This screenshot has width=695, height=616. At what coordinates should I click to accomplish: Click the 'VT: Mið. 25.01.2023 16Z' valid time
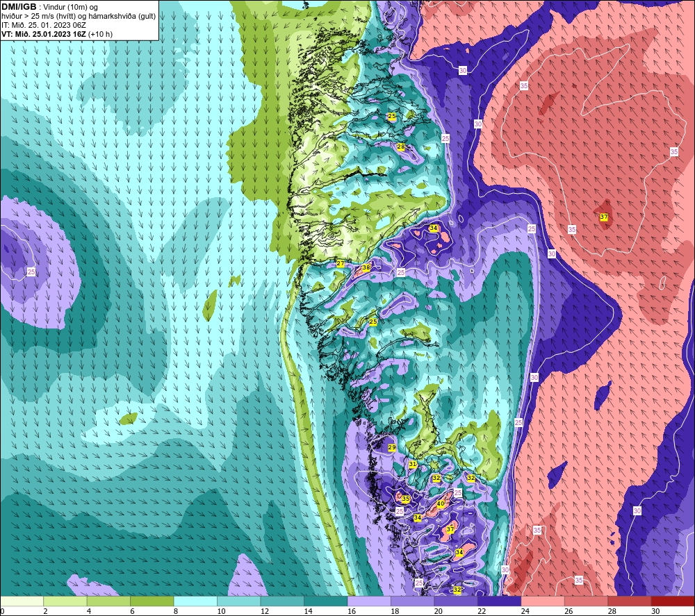point(44,34)
